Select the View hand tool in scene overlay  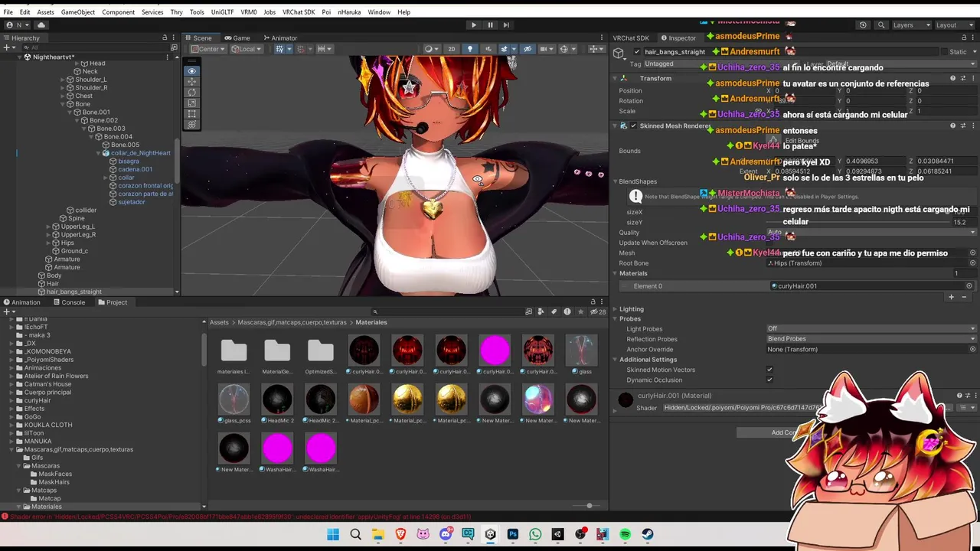coord(191,71)
